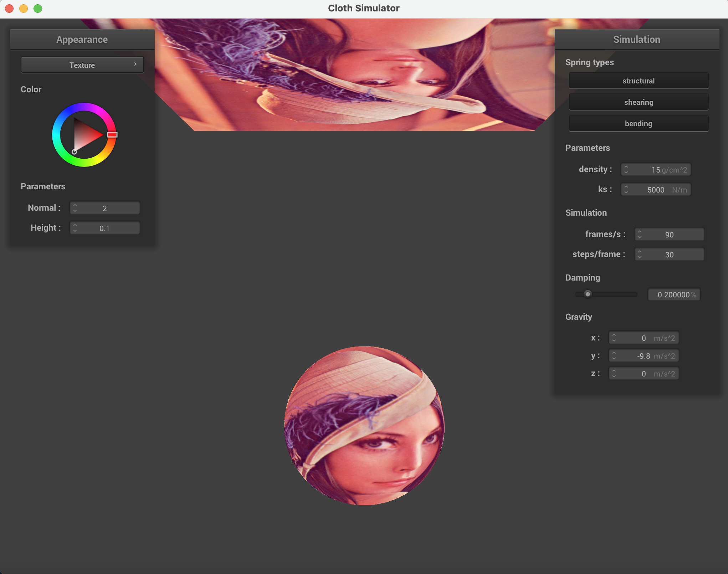The image size is (728, 574).
Task: Click the Simulation panel header
Action: pyautogui.click(x=636, y=40)
